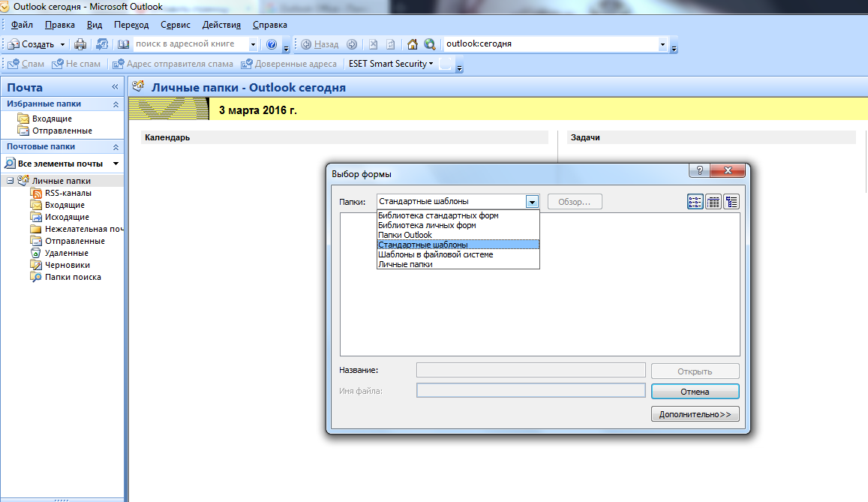Select Входящие under Избранные папки

point(52,119)
